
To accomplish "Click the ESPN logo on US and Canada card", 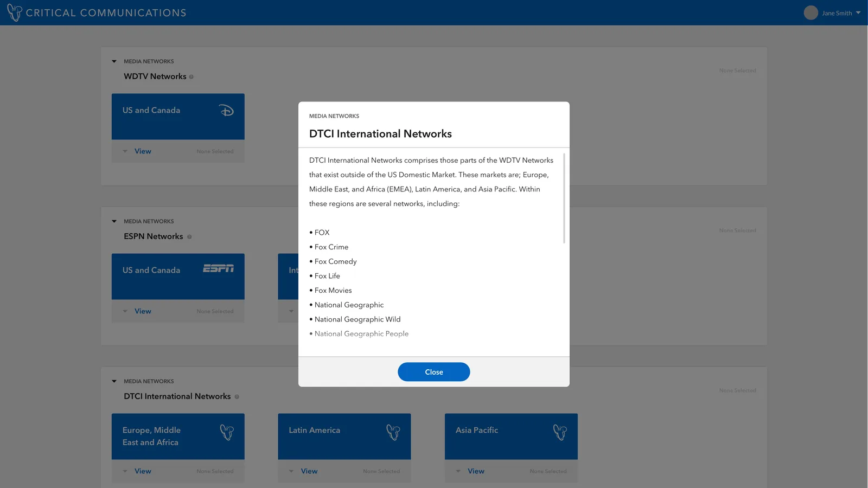I will click(219, 268).
